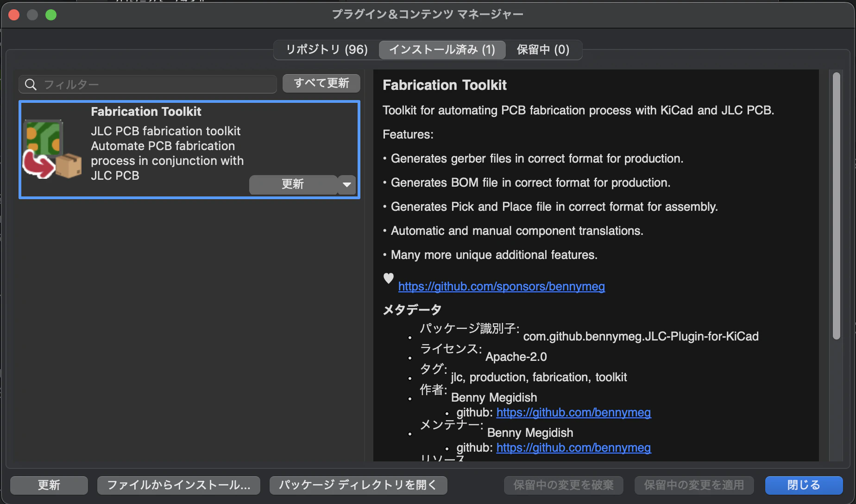Screen dimensions: 856x504
Task: Open https://github.com/sponsors/bennymeg link
Action: point(501,286)
